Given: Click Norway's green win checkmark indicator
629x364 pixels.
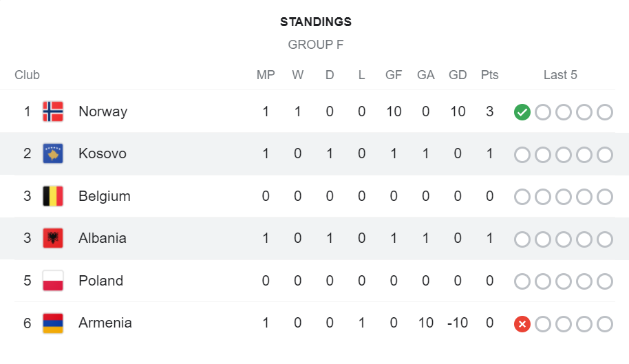Looking at the screenshot, I should pos(522,111).
